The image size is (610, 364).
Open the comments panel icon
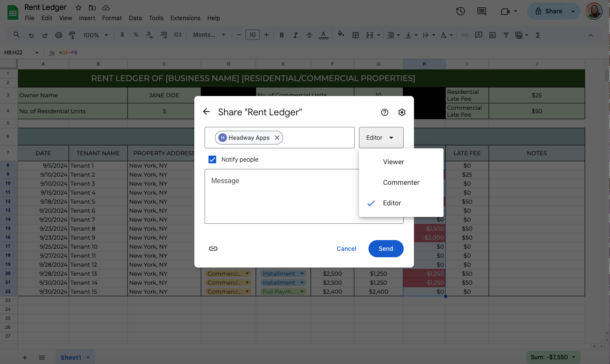click(x=481, y=12)
